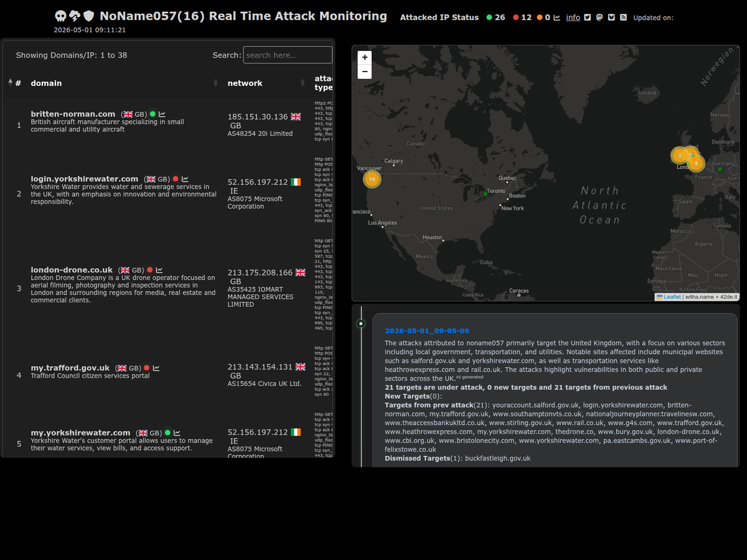
Task: Open the RSS feed icon in the header
Action: tap(624, 17)
